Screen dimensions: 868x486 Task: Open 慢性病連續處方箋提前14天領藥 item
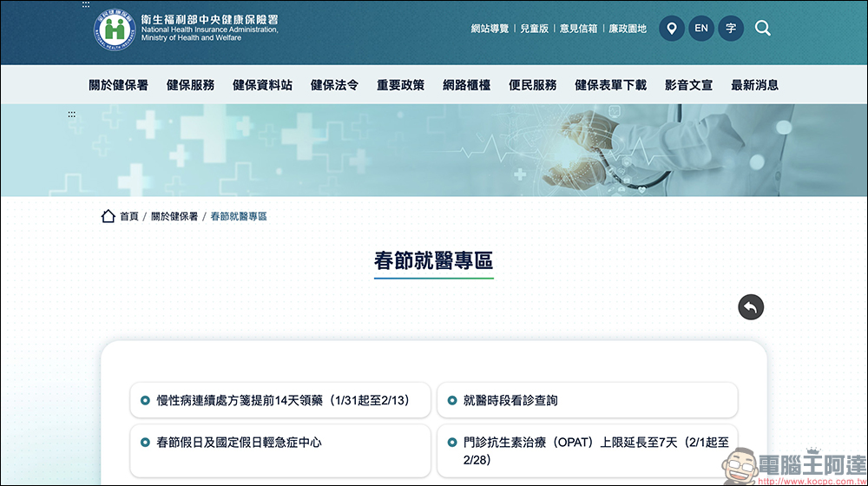coord(280,400)
